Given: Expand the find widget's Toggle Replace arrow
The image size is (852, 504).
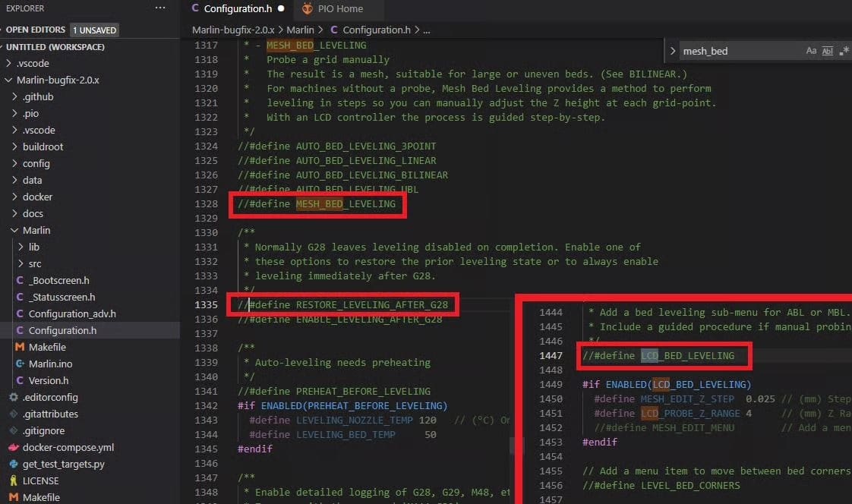Looking at the screenshot, I should coord(673,51).
